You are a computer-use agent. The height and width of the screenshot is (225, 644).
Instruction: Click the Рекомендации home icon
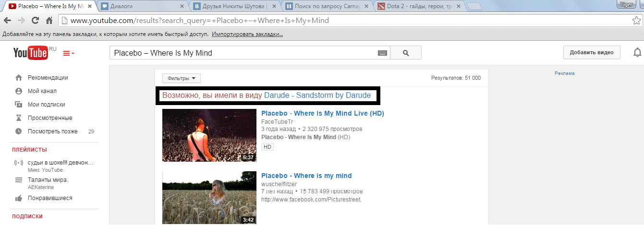pyautogui.click(x=19, y=77)
